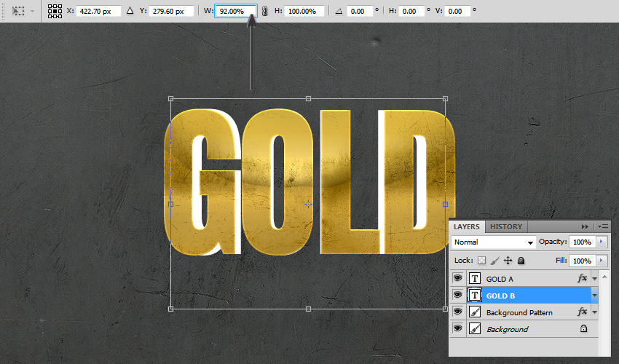The height and width of the screenshot is (364, 619).
Task: Hide the Background Pattern layer
Action: pos(457,312)
